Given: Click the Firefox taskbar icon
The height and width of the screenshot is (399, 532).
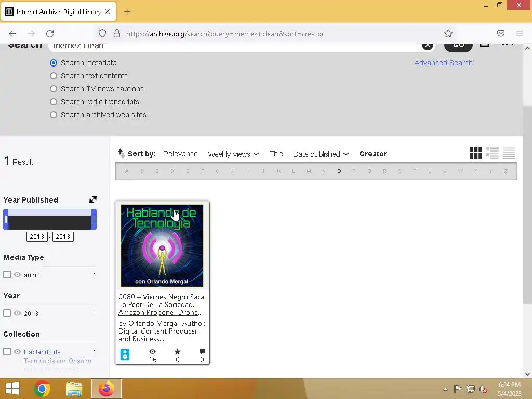Looking at the screenshot, I should pos(107,389).
